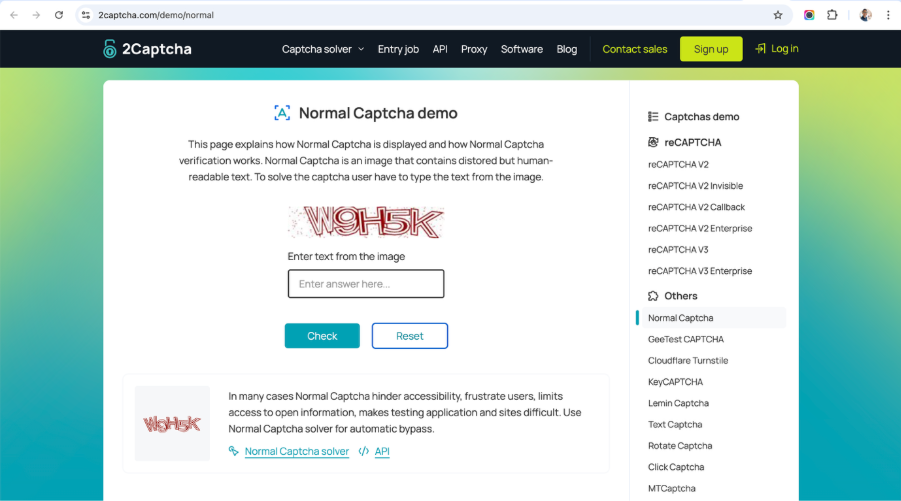Open reCAPTCHA V2 demo link
Image resolution: width=901 pixels, height=501 pixels.
[678, 164]
